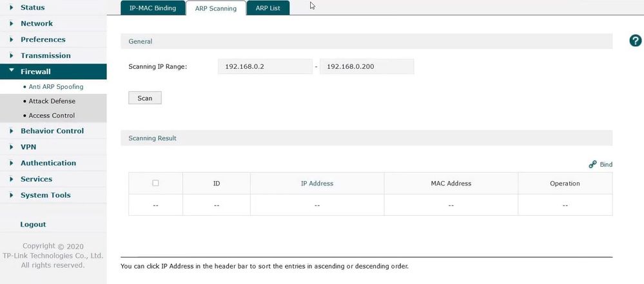Expand the Transmission menu arrow
Viewport: 644px width, 284px height.
(12, 55)
